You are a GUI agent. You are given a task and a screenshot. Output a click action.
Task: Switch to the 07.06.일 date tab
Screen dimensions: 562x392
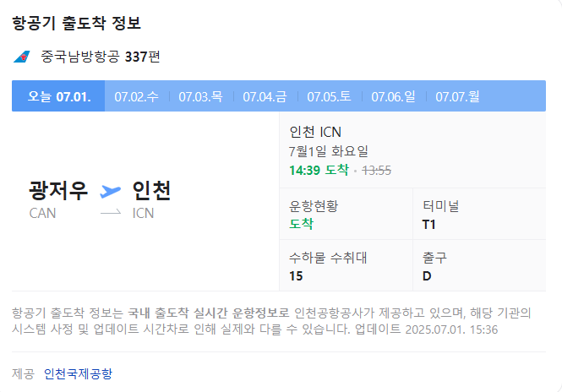(393, 96)
